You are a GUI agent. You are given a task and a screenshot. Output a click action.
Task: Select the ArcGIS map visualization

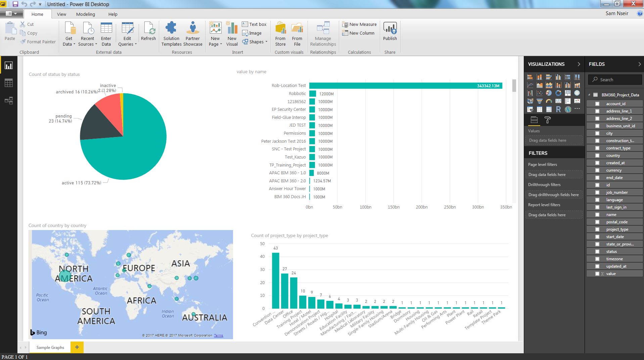coord(567,109)
